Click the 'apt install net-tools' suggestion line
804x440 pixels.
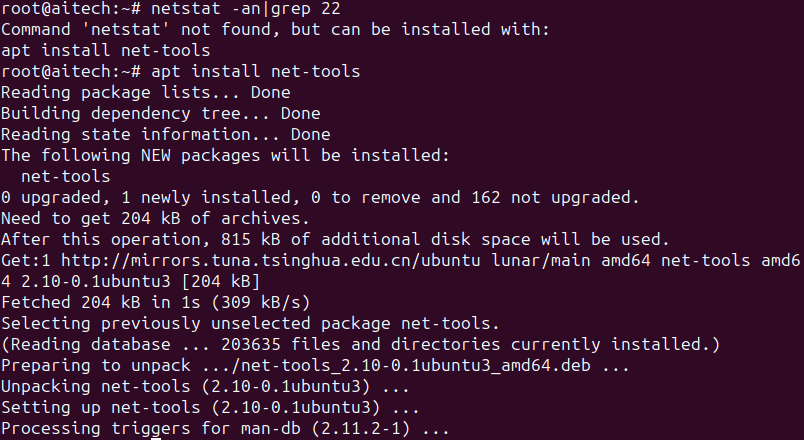(106, 51)
